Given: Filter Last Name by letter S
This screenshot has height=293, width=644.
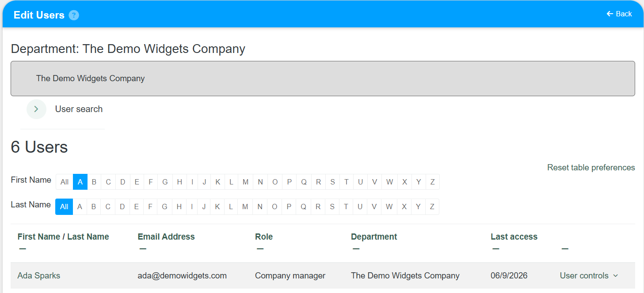Looking at the screenshot, I should coord(332,207).
